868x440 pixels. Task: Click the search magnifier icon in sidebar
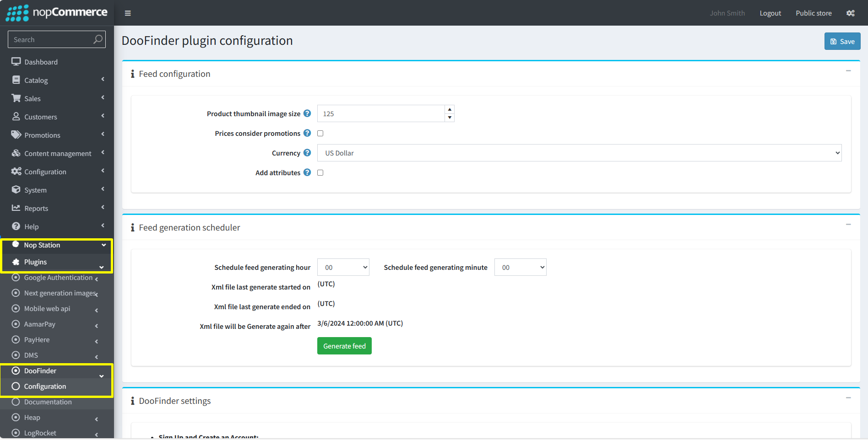(x=98, y=39)
